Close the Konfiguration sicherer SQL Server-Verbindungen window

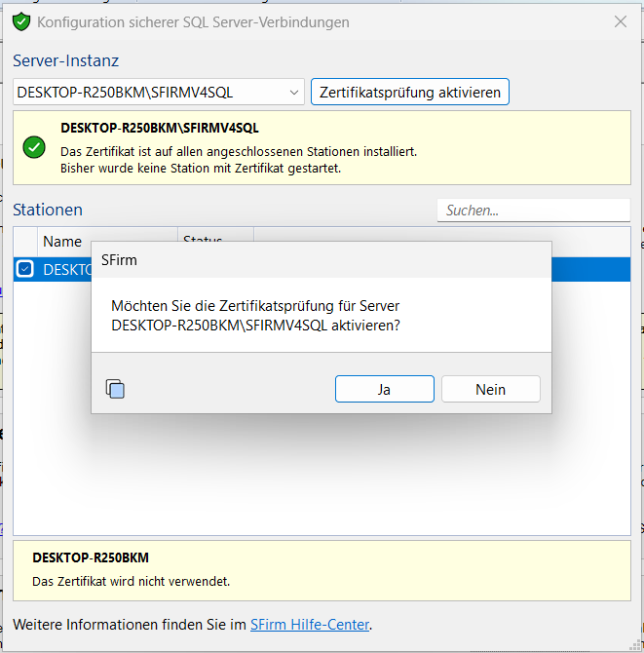coord(621,21)
